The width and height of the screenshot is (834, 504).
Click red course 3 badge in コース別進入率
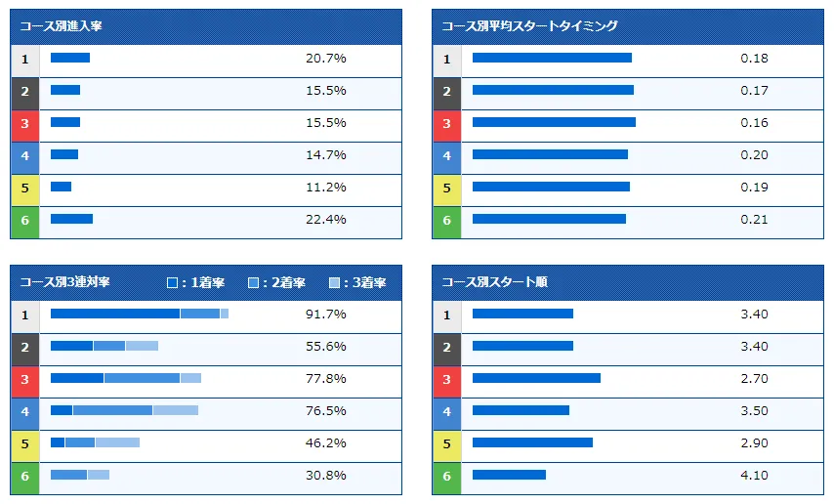[24, 123]
